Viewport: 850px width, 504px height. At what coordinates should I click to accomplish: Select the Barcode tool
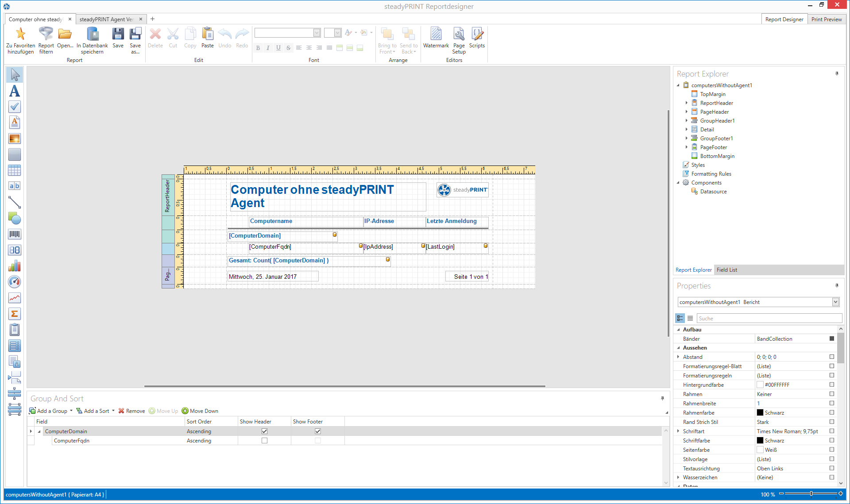[x=15, y=234]
